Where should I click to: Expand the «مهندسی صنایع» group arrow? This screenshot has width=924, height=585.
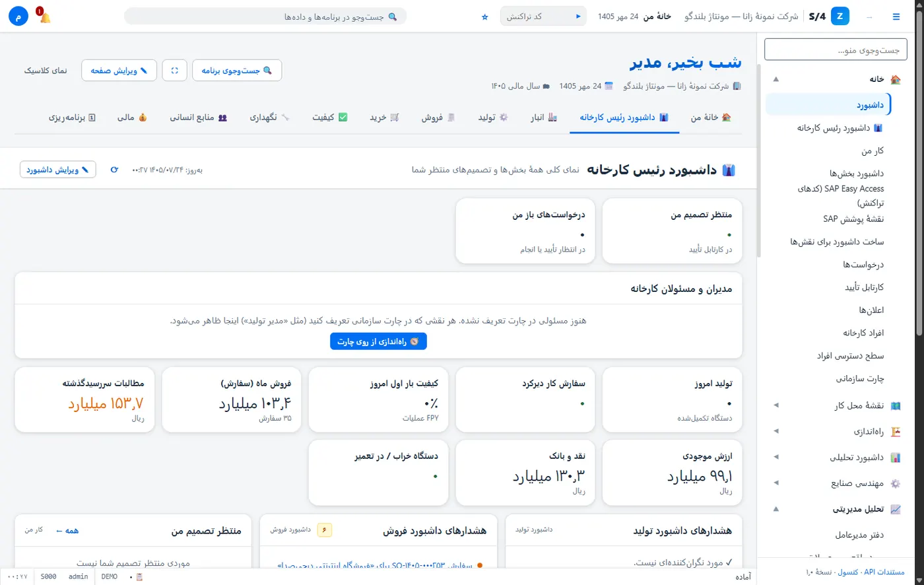pyautogui.click(x=775, y=483)
